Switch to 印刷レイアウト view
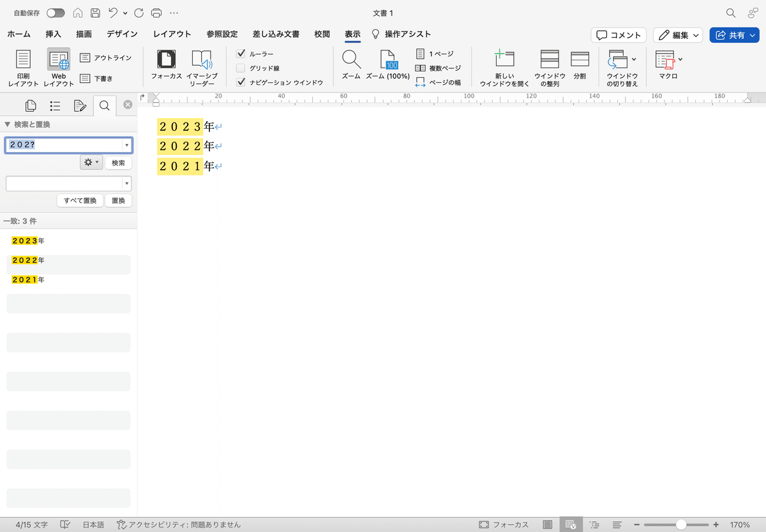Viewport: 766px width, 532px height. point(23,68)
